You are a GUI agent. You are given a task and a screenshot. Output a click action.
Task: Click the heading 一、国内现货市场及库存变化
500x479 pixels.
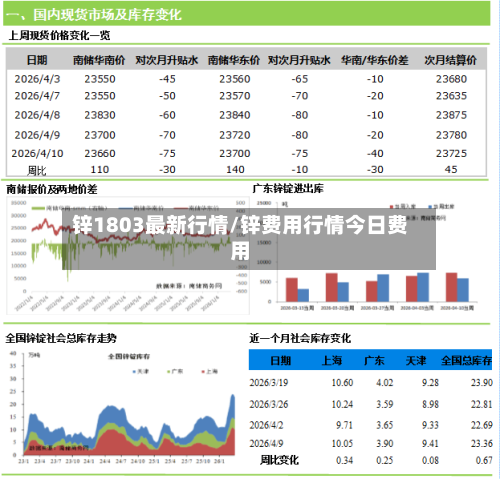(x=94, y=15)
